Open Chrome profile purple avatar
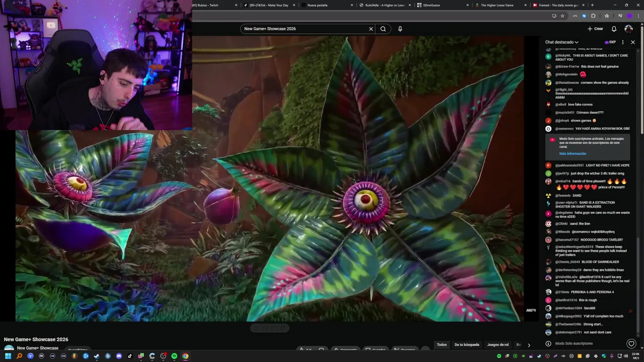The height and width of the screenshot is (362, 644). [x=629, y=16]
